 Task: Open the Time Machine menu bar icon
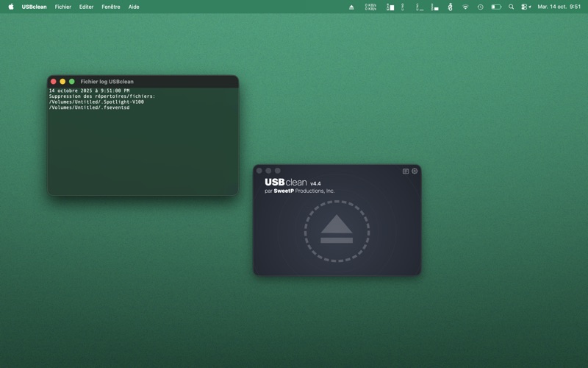(x=481, y=7)
